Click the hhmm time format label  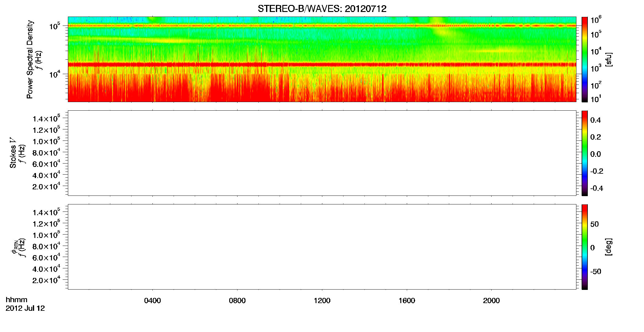click(17, 300)
